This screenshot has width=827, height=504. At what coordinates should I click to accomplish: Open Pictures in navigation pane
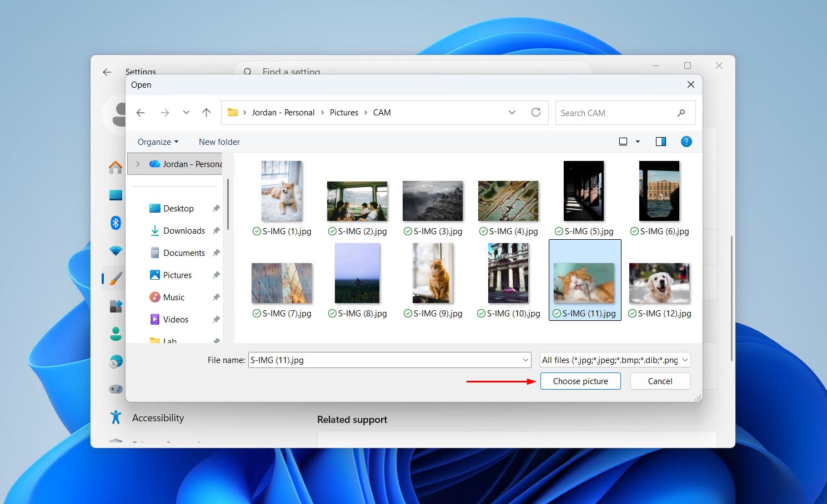tap(171, 275)
